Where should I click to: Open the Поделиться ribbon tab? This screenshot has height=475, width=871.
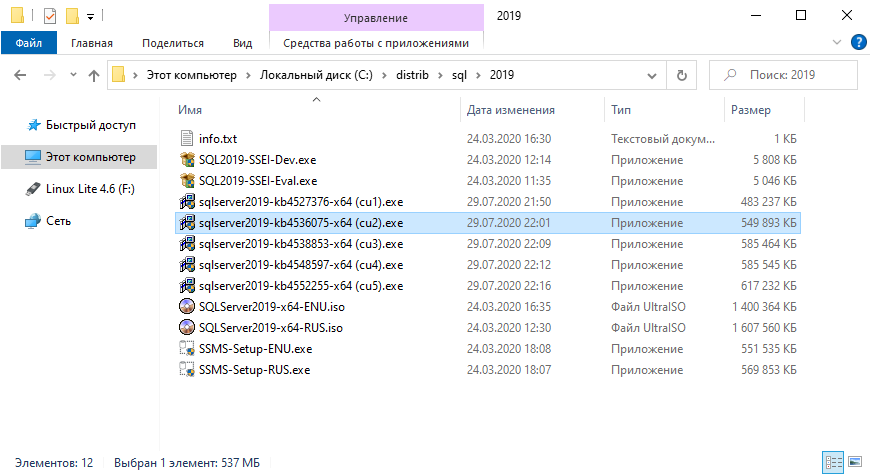[x=173, y=43]
